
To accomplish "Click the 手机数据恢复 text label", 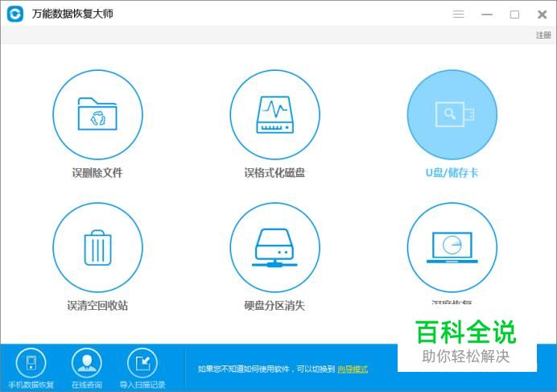I will 31,385.
